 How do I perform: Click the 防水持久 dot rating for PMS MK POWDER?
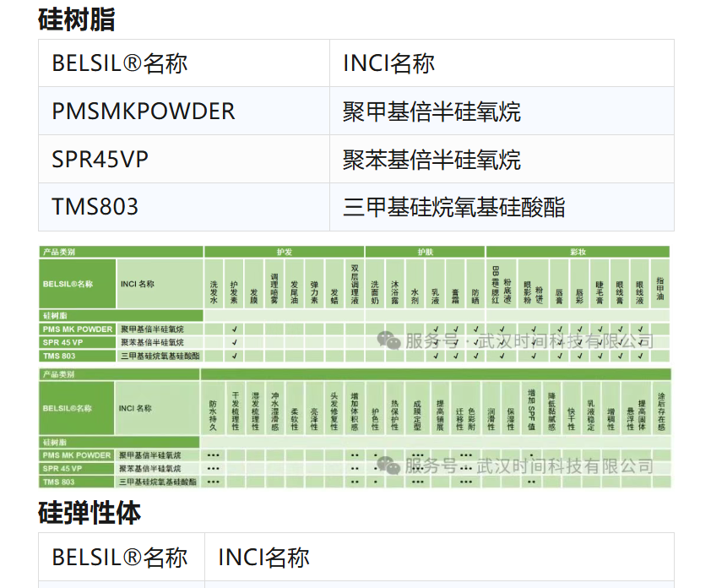(213, 455)
